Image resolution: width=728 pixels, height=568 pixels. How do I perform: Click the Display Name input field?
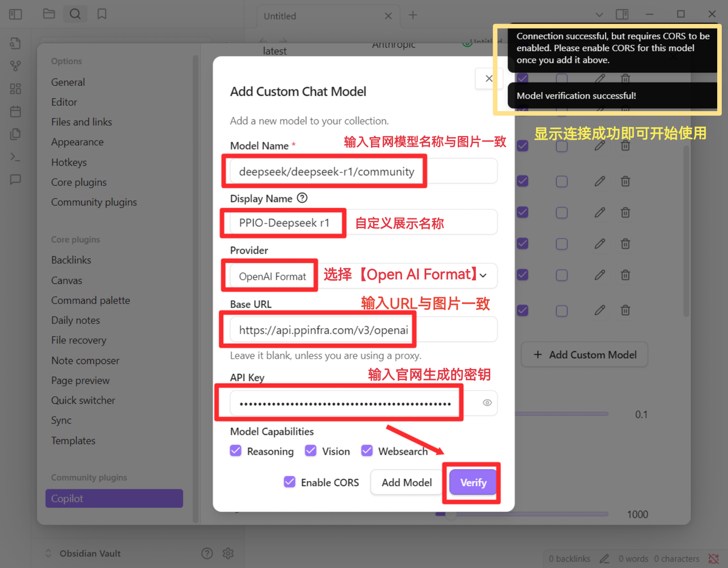pos(363,222)
